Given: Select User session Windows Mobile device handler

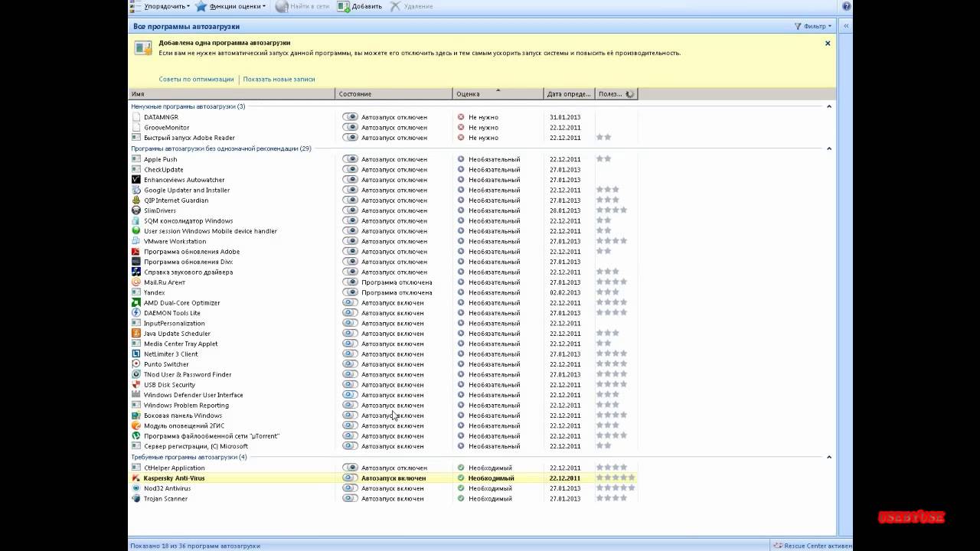Looking at the screenshot, I should click(211, 231).
